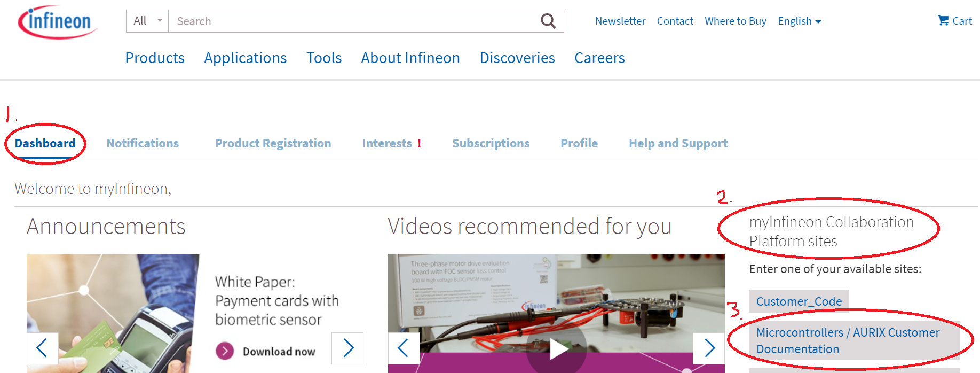Open the About Infineon menu

click(410, 58)
